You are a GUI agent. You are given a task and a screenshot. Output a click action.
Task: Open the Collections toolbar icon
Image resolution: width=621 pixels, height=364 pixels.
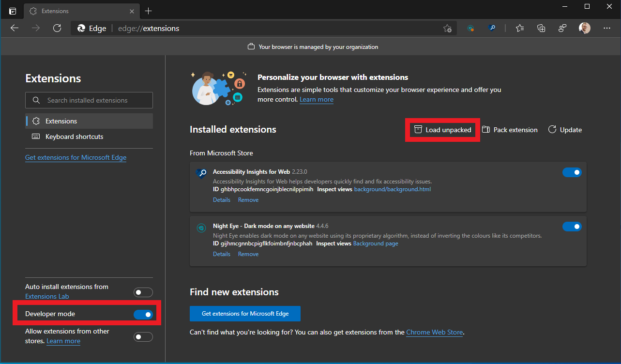[541, 28]
